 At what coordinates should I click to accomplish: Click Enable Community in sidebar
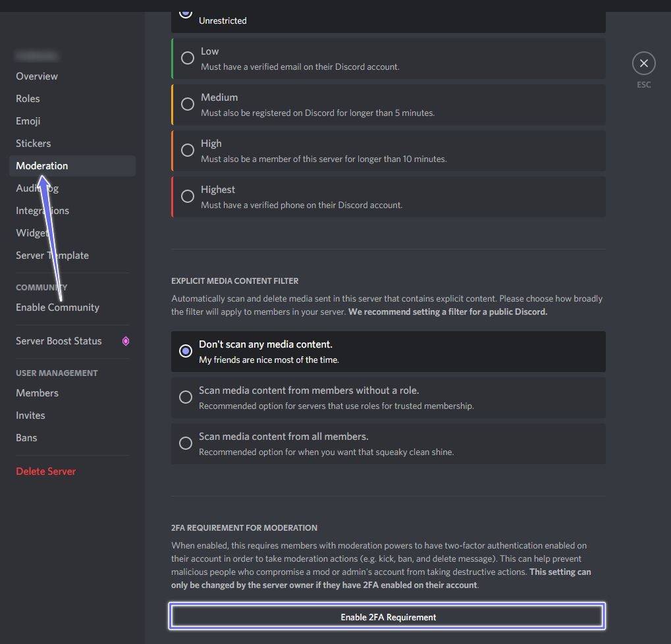click(57, 308)
